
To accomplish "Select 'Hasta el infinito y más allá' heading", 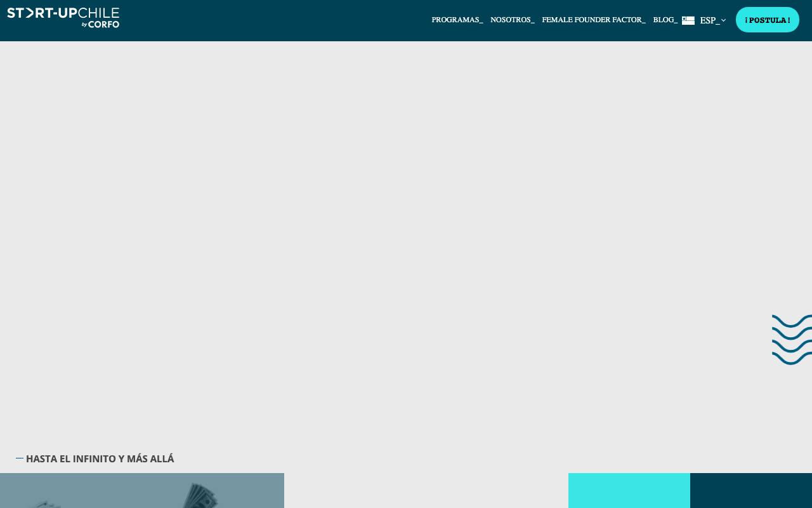I will point(100,458).
